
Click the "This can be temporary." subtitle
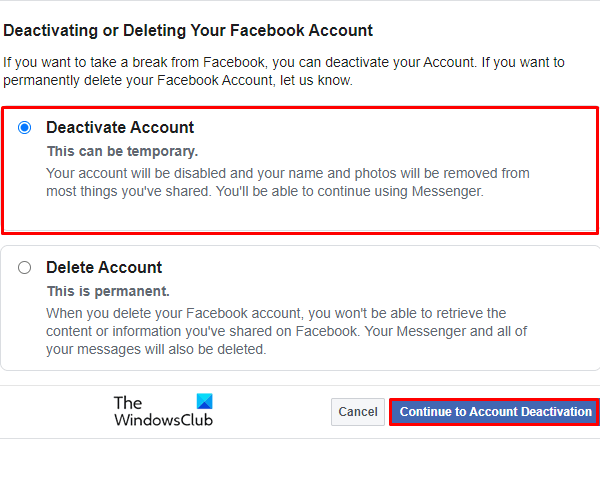(x=123, y=152)
